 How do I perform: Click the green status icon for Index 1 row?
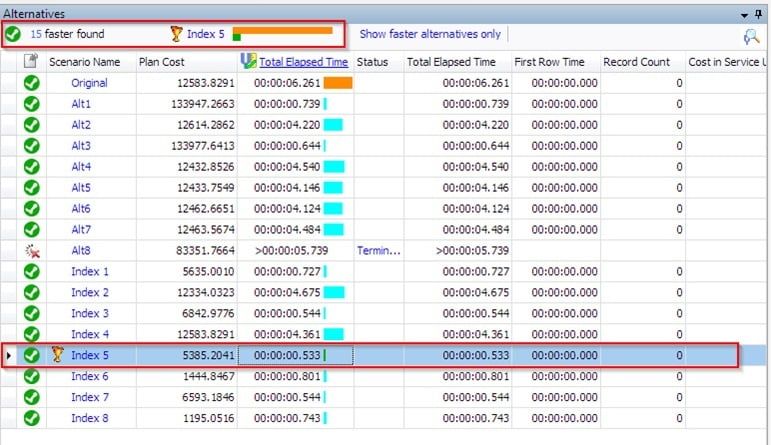click(x=32, y=271)
